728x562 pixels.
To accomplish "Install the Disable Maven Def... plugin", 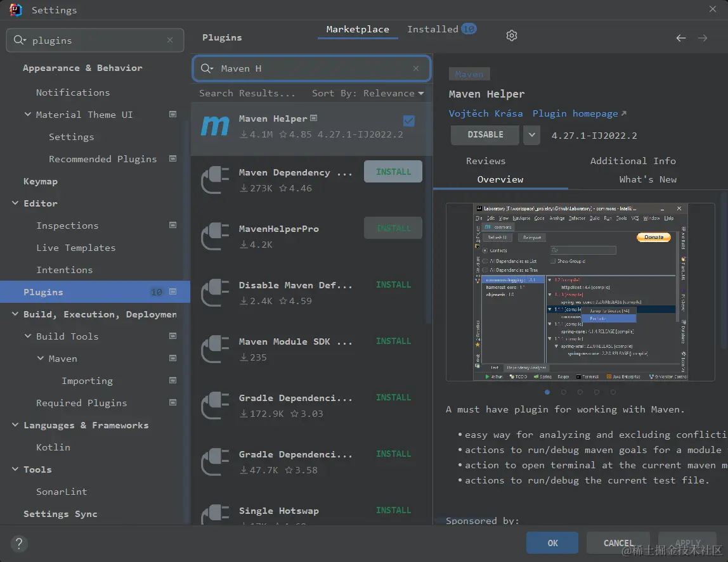I will [393, 284].
